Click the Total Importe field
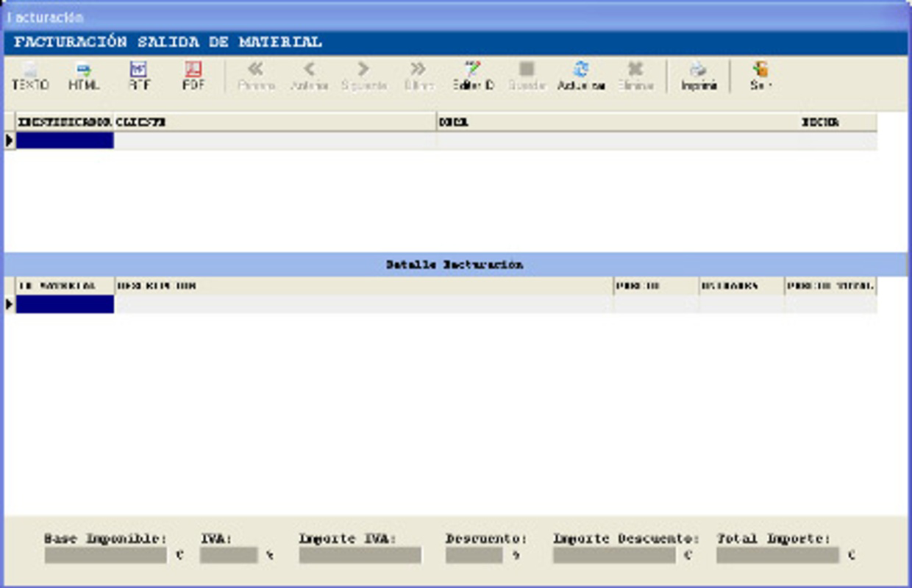Viewport: 912px width, 588px height. pos(778,555)
